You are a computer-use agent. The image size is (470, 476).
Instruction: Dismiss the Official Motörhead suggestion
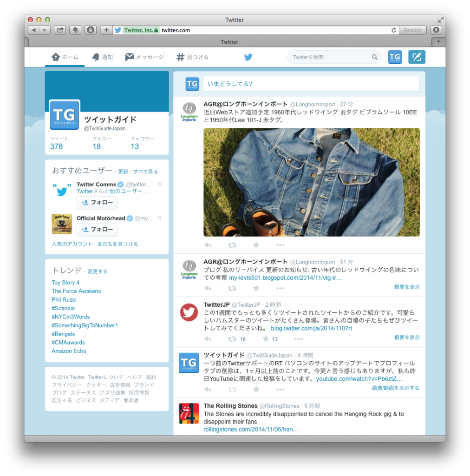click(x=160, y=218)
